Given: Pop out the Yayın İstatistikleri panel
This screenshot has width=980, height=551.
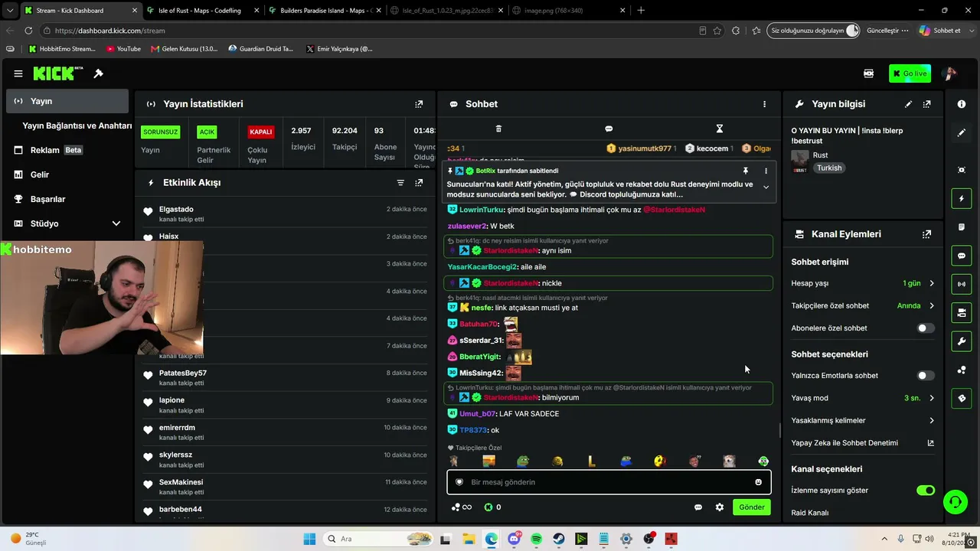Looking at the screenshot, I should pos(419,104).
